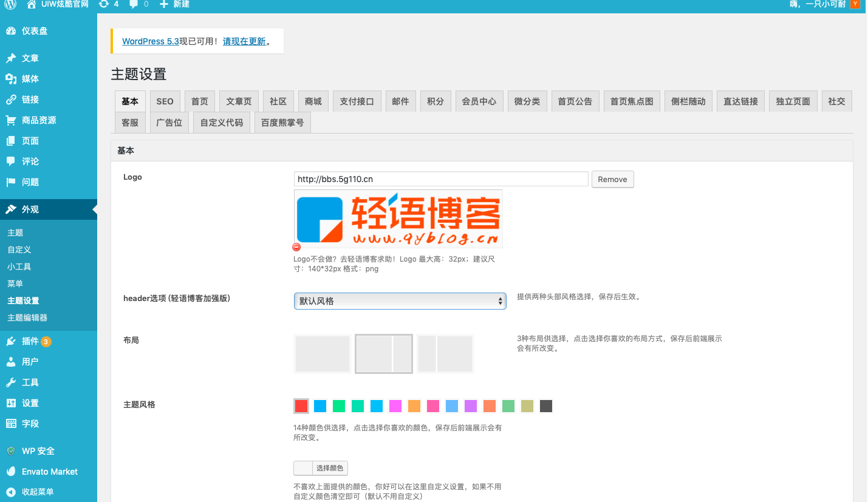Viewport: 868px width, 502px height.
Task: Open the 商品资源 cart menu item
Action: tap(38, 120)
